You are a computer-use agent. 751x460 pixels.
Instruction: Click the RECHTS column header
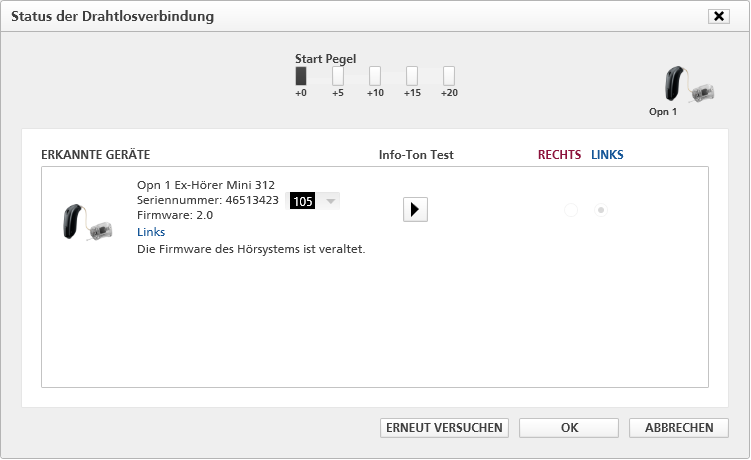559,155
